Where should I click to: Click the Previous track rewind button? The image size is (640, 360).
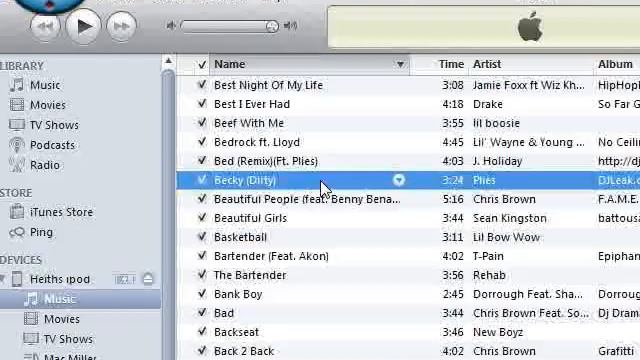pos(45,27)
